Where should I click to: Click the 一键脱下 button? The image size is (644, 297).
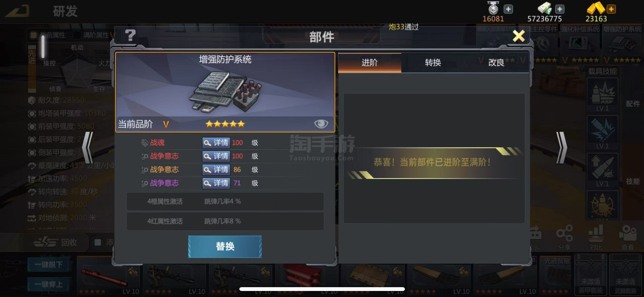coord(48,265)
